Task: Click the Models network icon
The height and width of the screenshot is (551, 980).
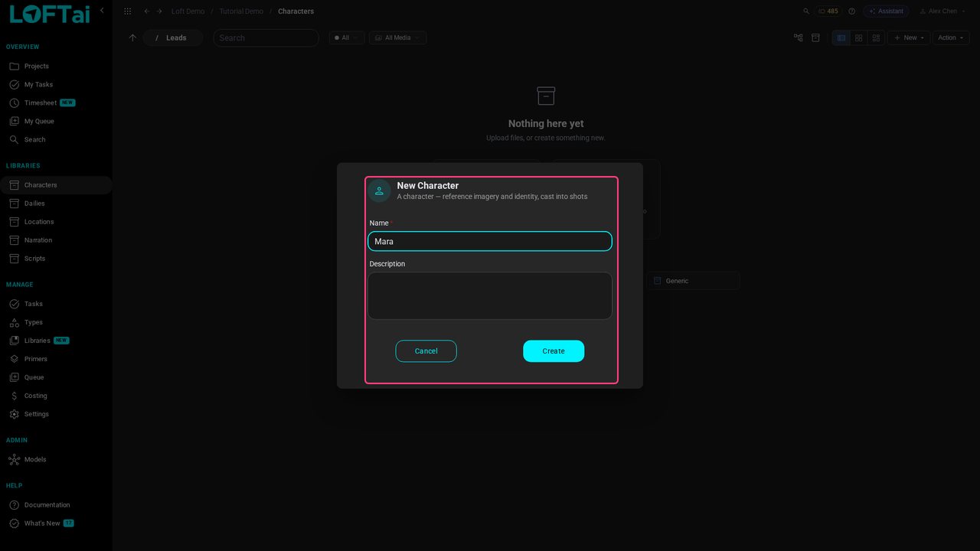Action: pos(14,459)
